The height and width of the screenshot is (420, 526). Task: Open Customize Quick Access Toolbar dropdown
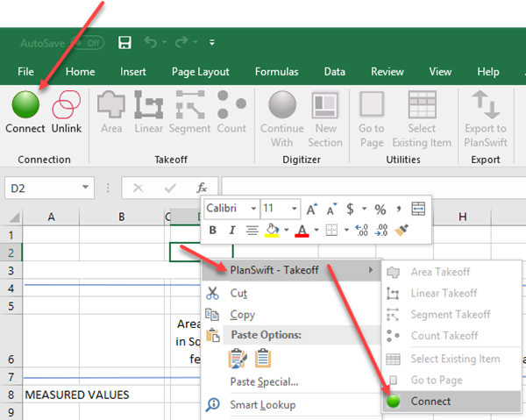pyautogui.click(x=212, y=43)
